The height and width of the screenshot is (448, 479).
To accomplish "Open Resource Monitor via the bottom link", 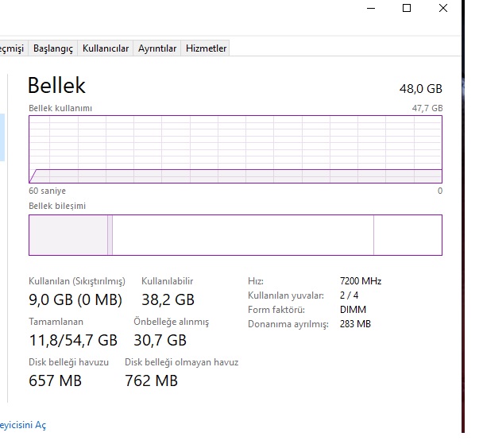I will coord(23,425).
